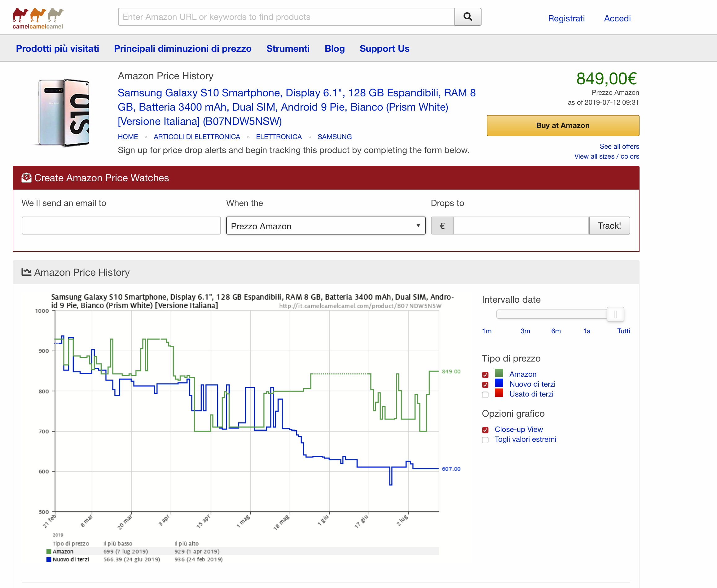Select the Tutti date range
Image resolution: width=717 pixels, height=588 pixels.
coord(623,331)
